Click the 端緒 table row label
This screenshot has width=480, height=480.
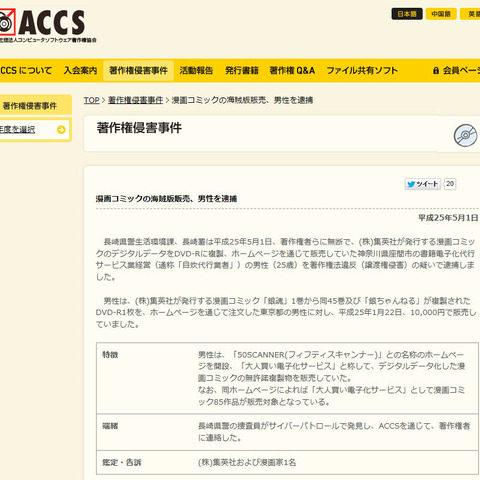[110, 426]
